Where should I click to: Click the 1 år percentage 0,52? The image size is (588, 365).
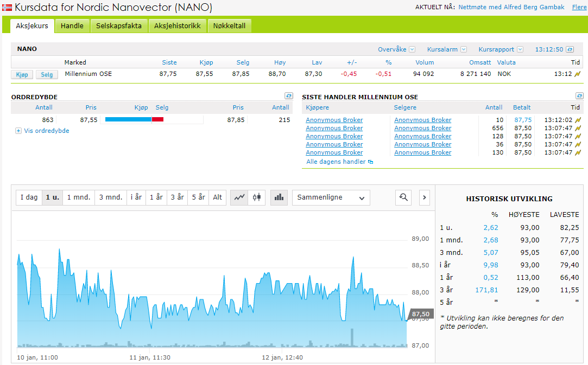[490, 278]
